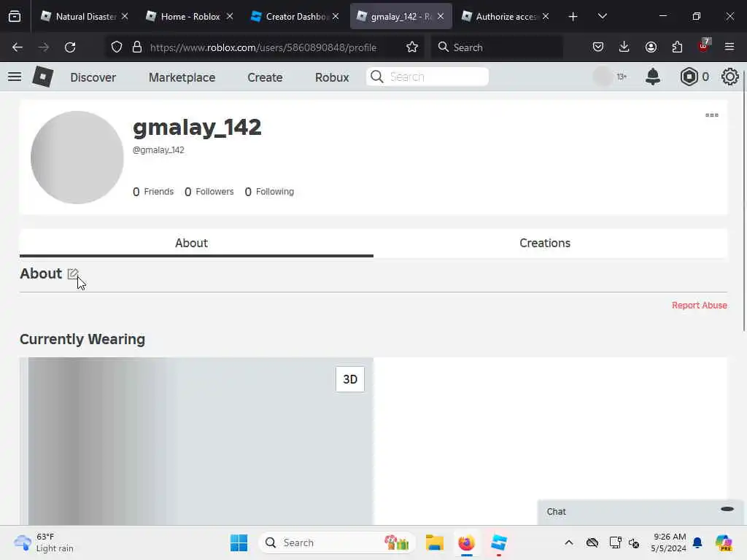747x560 pixels.
Task: Open the notifications bell in Roblox header
Action: point(653,77)
